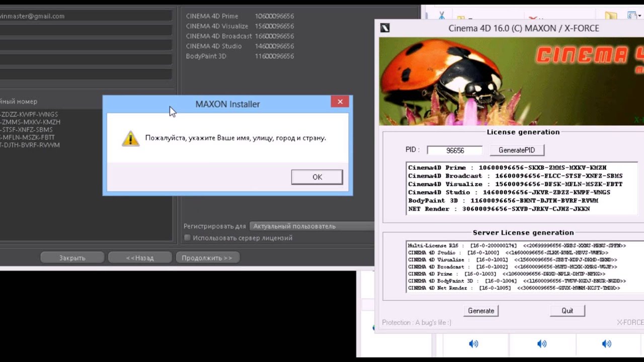Click the 'NET Render' license line in the keygen
Image resolution: width=644 pixels, height=362 pixels.
tap(499, 209)
